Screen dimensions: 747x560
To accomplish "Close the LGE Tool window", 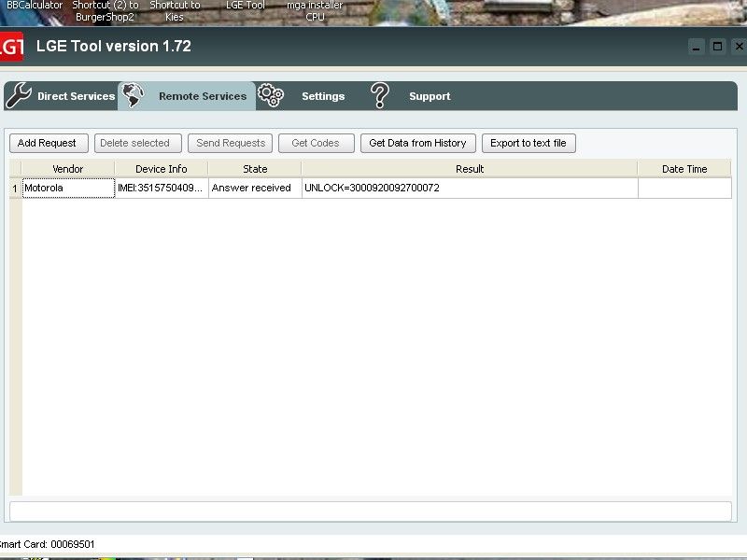I will [739, 47].
